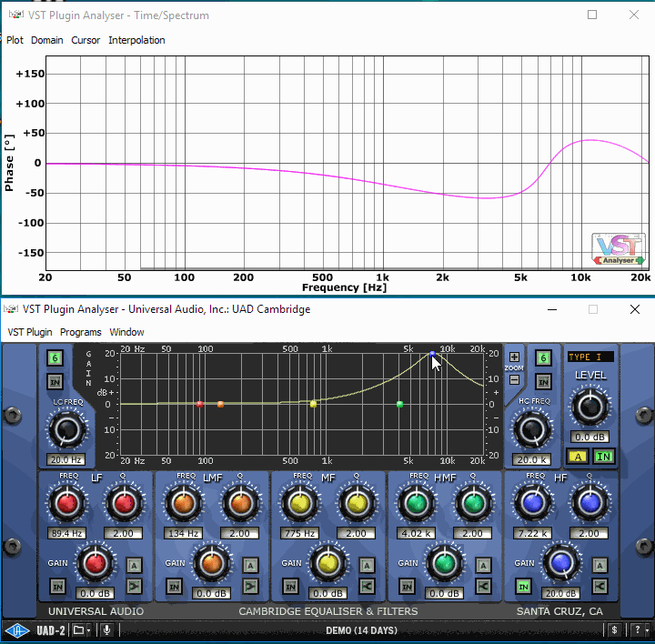This screenshot has height=644, width=655.
Task: Click the LF band shelf/bell shape icon
Action: click(x=134, y=587)
